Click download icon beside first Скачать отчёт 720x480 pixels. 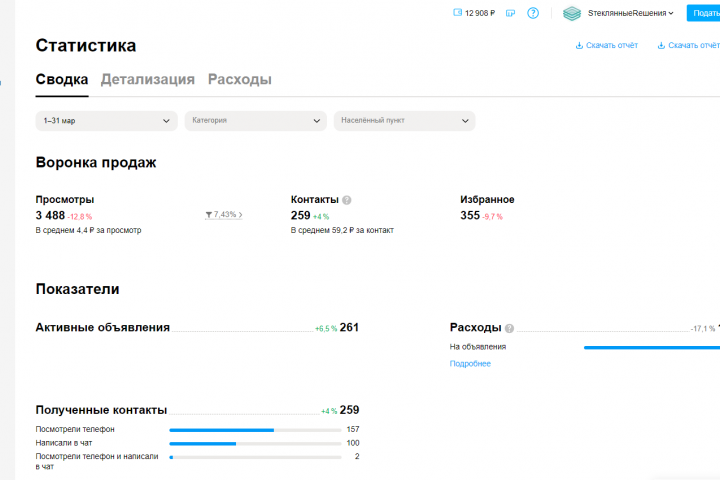coord(579,45)
